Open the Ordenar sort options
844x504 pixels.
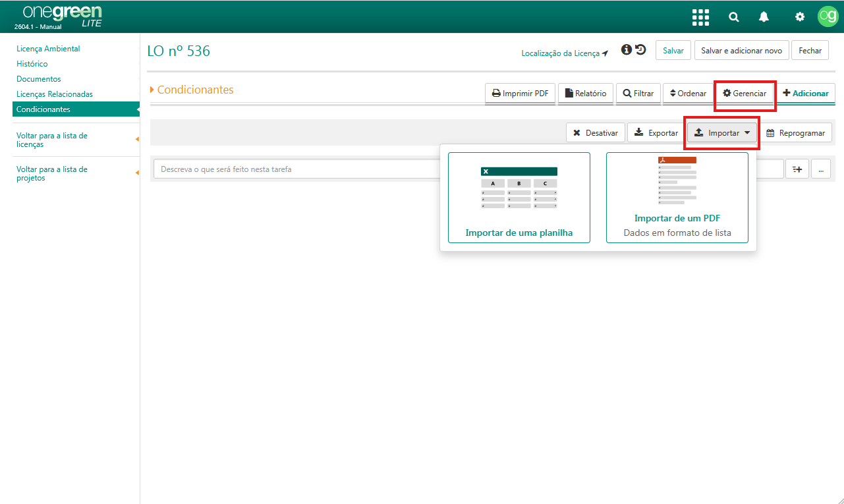click(x=687, y=94)
